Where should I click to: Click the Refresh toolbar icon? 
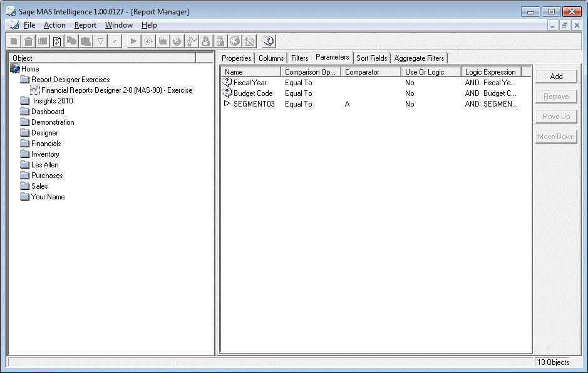pos(57,41)
